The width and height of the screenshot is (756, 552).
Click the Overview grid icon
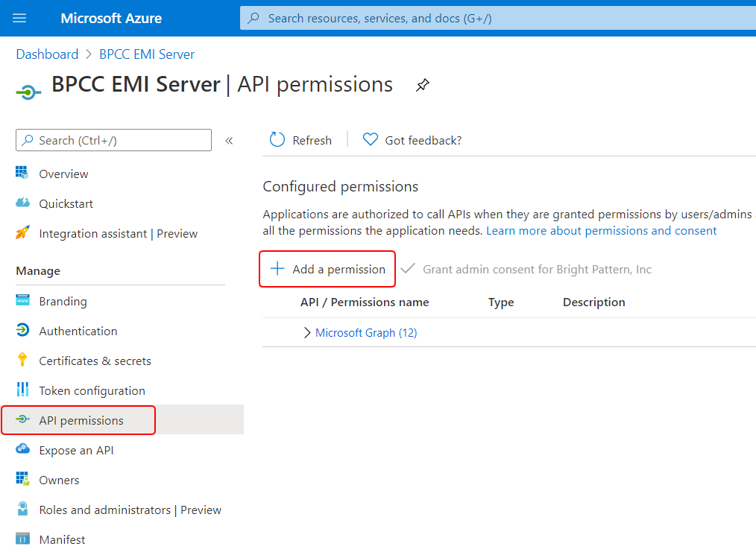(x=22, y=172)
